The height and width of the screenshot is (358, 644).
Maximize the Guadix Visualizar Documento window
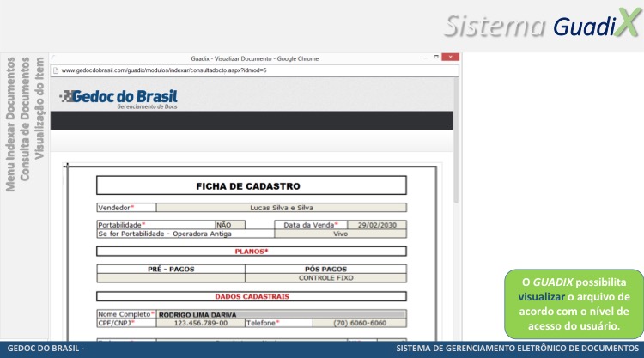coord(436,57)
